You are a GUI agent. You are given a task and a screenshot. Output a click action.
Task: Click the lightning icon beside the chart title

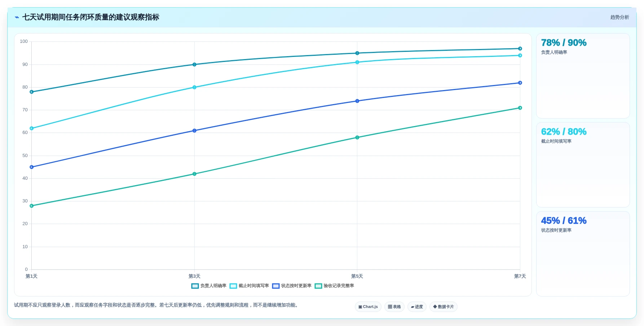coord(17,17)
